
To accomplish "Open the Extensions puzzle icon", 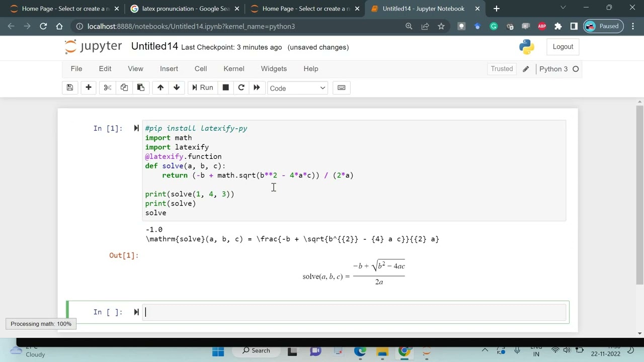I will (558, 26).
